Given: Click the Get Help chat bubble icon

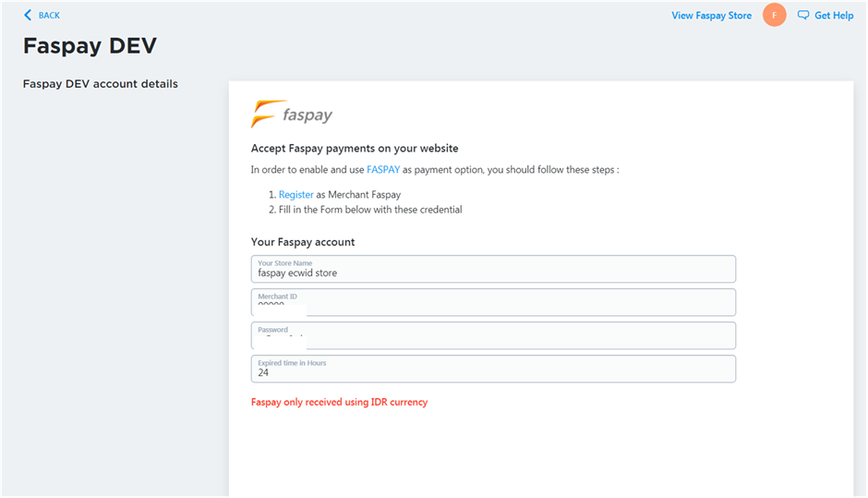Looking at the screenshot, I should point(803,16).
